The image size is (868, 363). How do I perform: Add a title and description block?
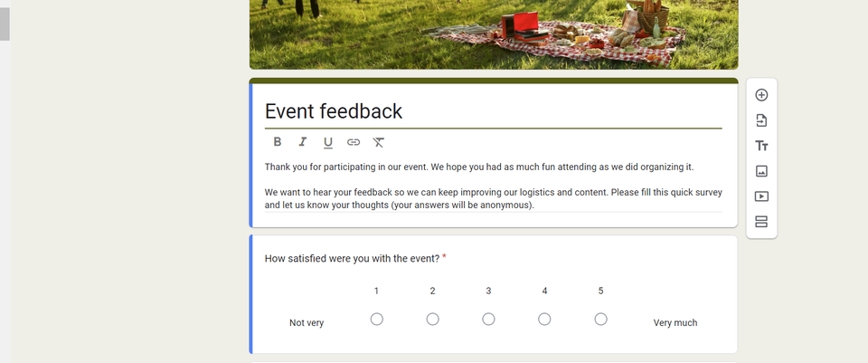click(x=761, y=146)
